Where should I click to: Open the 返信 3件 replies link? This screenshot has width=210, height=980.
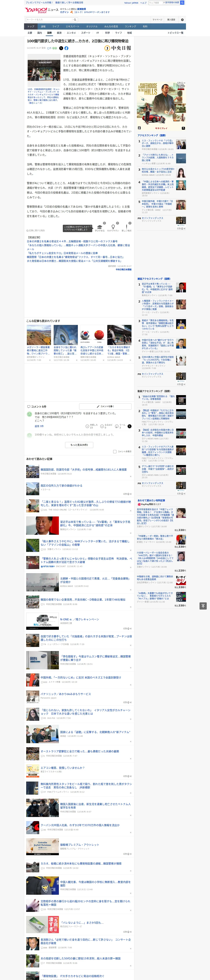click(39, 426)
